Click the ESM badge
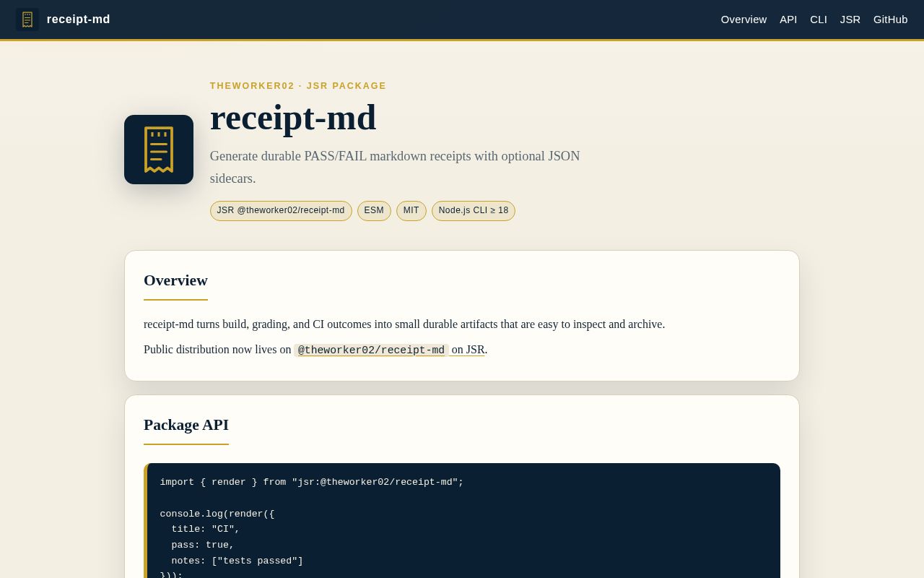 coord(374,211)
